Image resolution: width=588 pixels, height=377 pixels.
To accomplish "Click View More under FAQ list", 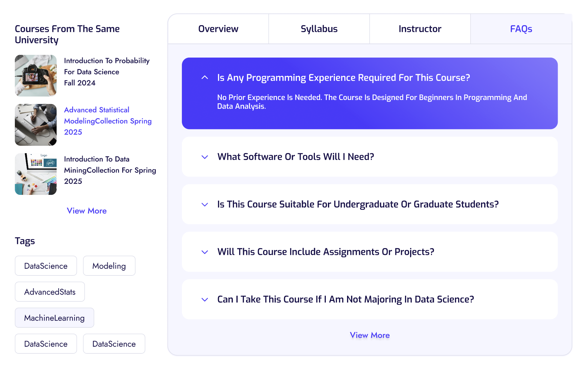I will tap(370, 335).
